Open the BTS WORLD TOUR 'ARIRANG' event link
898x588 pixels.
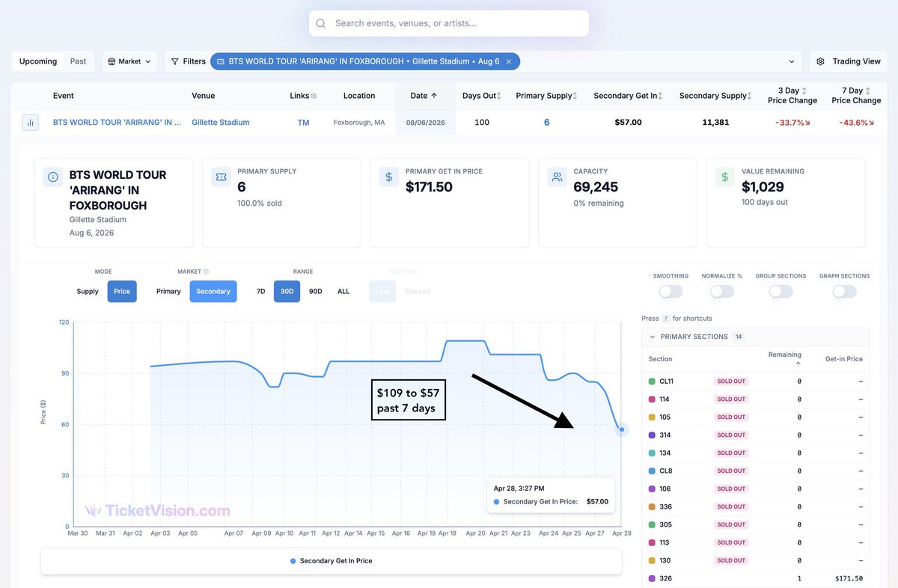117,122
